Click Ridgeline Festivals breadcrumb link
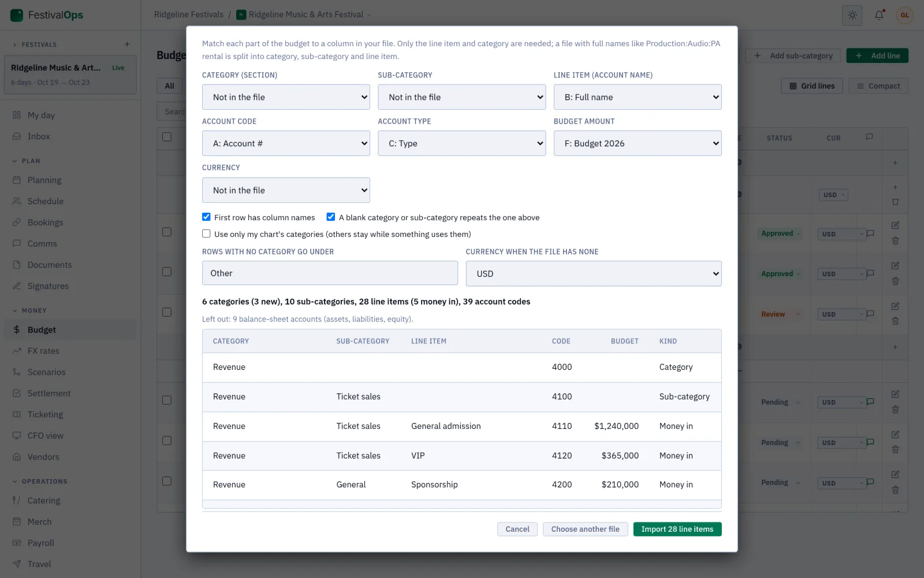The height and width of the screenshot is (578, 924). [x=189, y=14]
